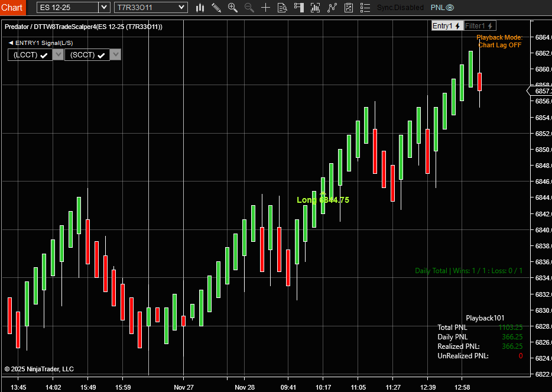Open the T7R33O11 interval dropdown
Screen dimensions: 552x392
point(182,8)
